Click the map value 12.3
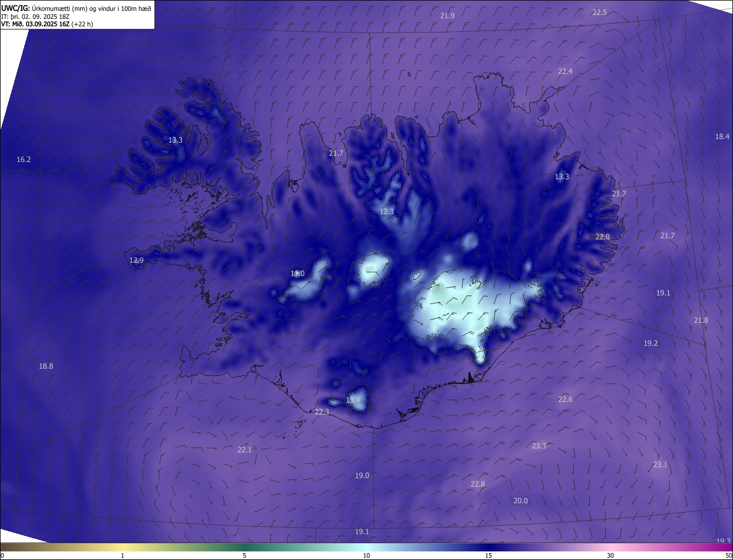The height and width of the screenshot is (560, 733). tap(387, 211)
